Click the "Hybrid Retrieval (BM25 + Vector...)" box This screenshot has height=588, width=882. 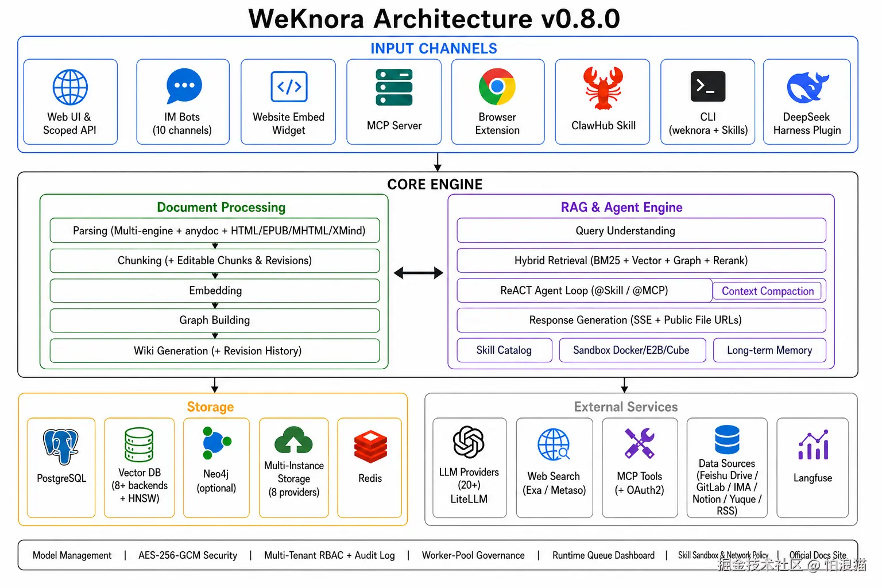[641, 261]
